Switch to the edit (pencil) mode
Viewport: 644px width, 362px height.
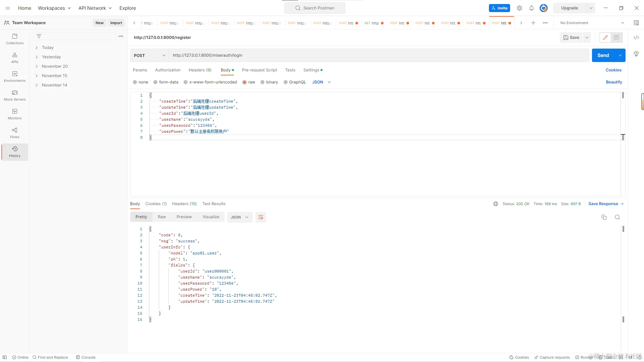pos(605,38)
